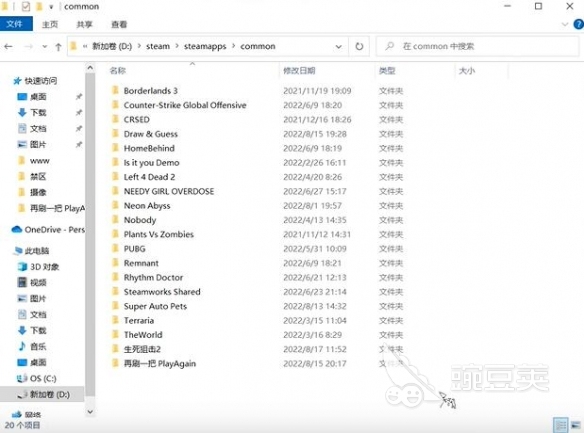Open OneDrive in navigation pane
The width and height of the screenshot is (584, 433).
(48, 230)
